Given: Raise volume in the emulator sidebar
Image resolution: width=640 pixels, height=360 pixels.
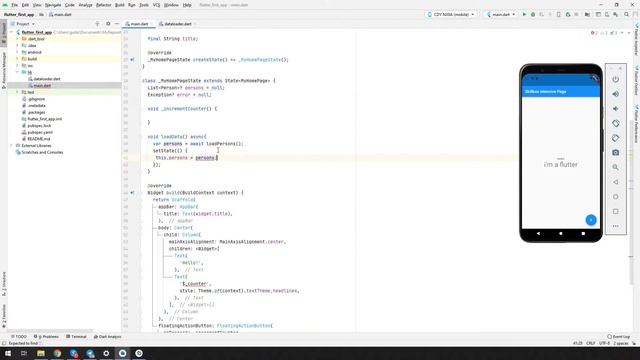Looking at the screenshot, I should tap(616, 94).
